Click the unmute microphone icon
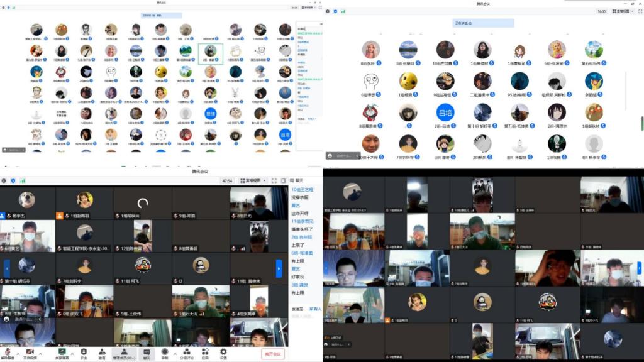This screenshot has height=362, width=644. tap(7, 352)
